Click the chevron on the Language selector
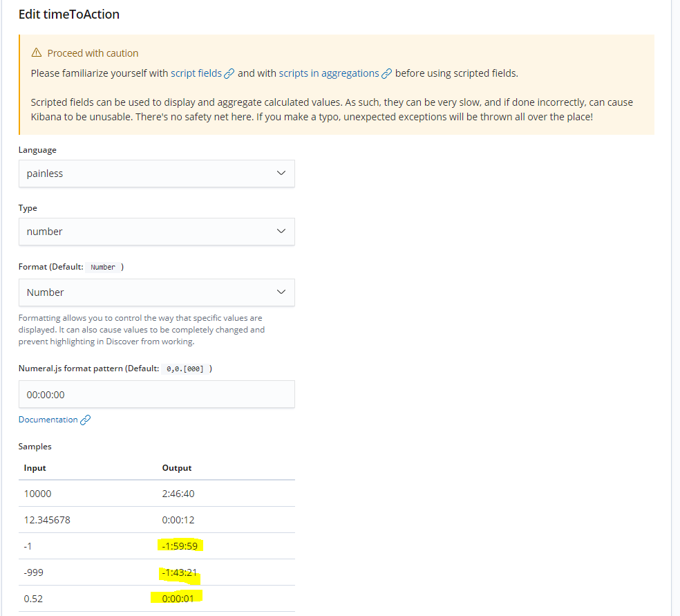 (x=281, y=173)
